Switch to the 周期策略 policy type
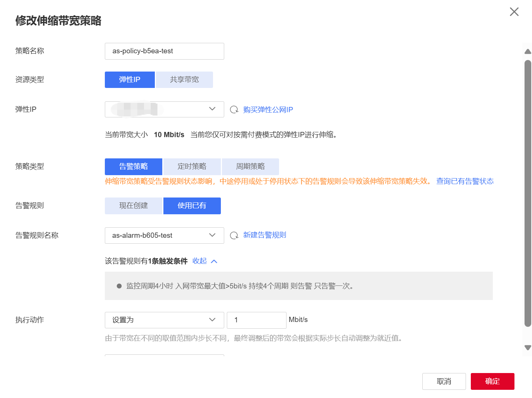Image resolution: width=532 pixels, height=398 pixels. click(250, 166)
